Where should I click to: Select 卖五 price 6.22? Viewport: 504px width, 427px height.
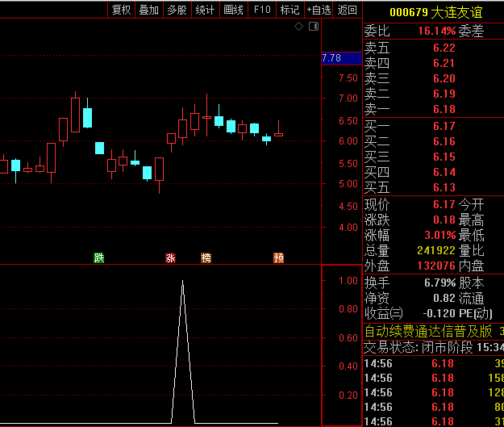pos(444,48)
